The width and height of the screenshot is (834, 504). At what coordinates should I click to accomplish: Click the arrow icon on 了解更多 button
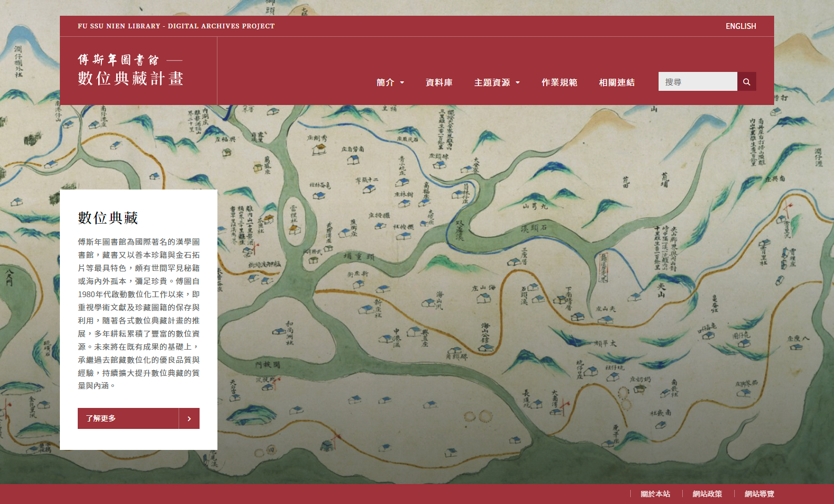(189, 418)
